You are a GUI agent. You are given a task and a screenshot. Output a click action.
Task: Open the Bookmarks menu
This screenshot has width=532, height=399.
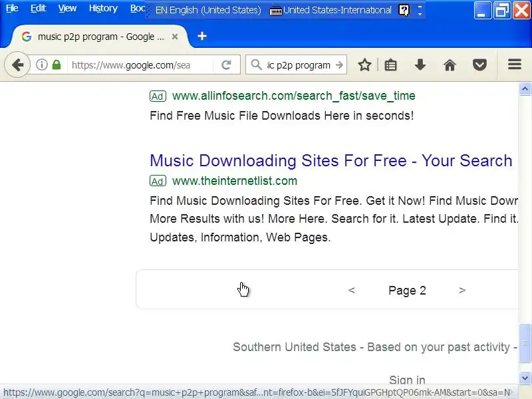click(138, 8)
